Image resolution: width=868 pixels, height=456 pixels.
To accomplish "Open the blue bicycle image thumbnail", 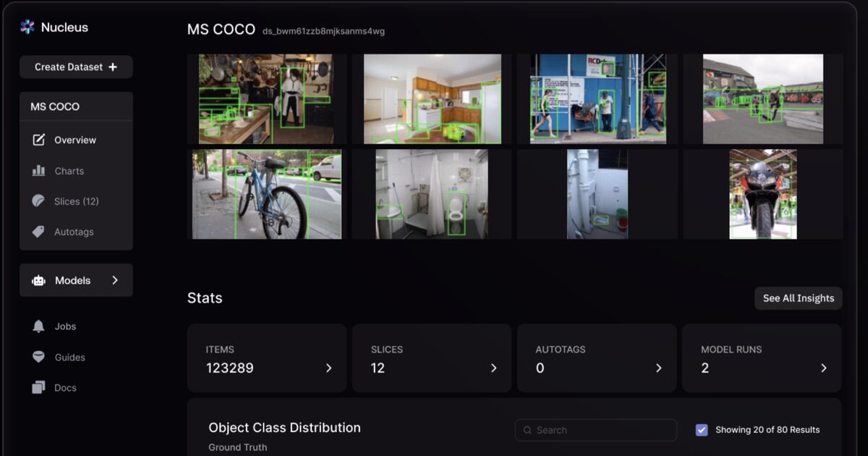I will coord(266,194).
